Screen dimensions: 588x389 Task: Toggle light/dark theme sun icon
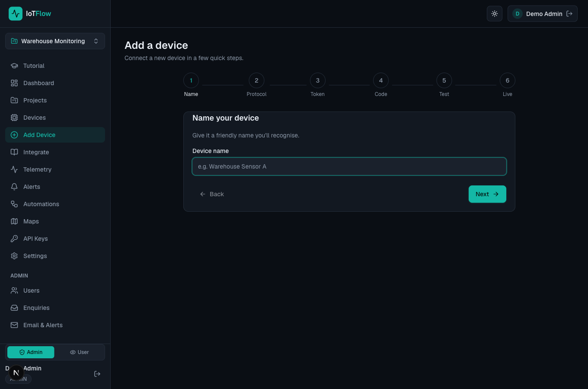coord(495,14)
